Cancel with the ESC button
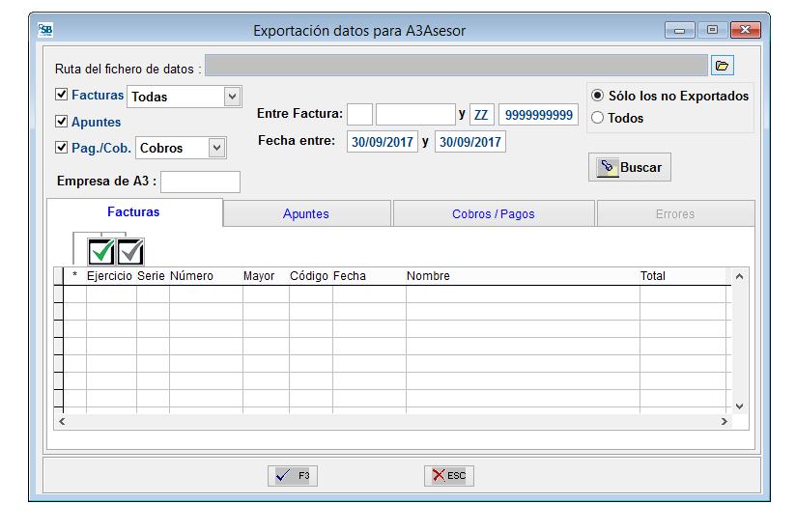 pos(449,476)
